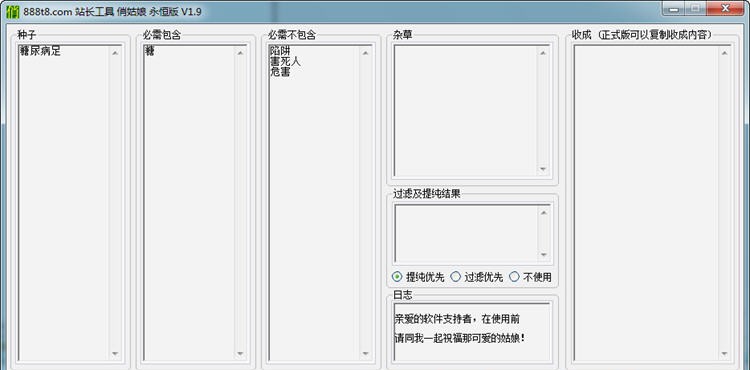
Task: Click scroll up arrow in 收成 box
Action: coord(724,53)
